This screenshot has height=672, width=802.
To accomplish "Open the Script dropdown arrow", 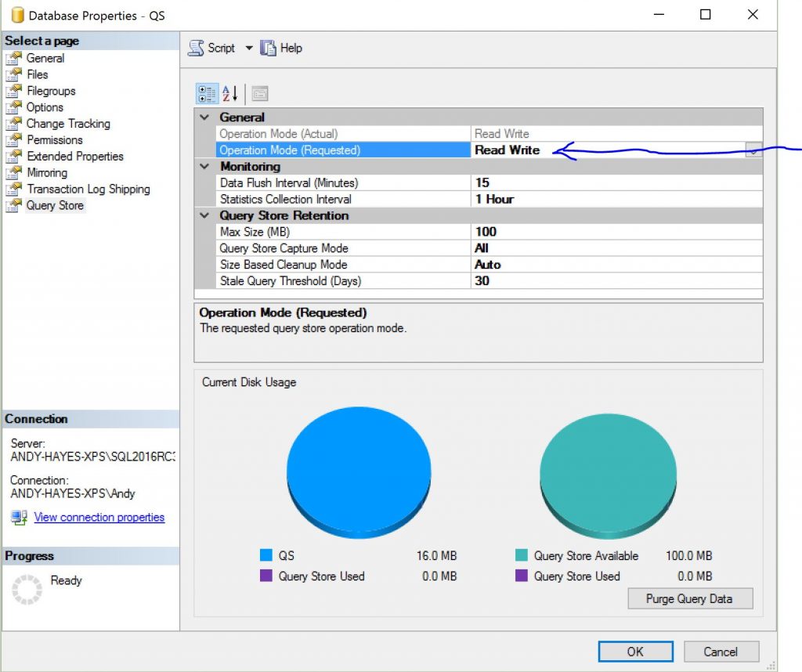I will (247, 48).
